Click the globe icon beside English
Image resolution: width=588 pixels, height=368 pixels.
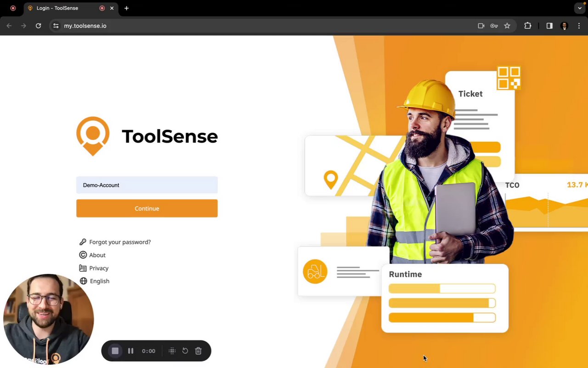(83, 281)
